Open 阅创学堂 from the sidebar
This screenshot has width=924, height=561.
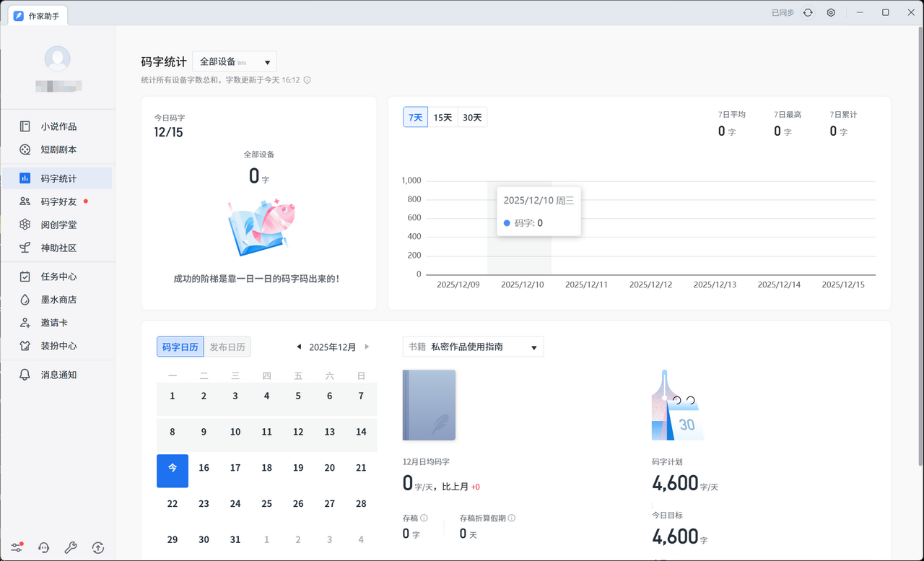point(58,224)
